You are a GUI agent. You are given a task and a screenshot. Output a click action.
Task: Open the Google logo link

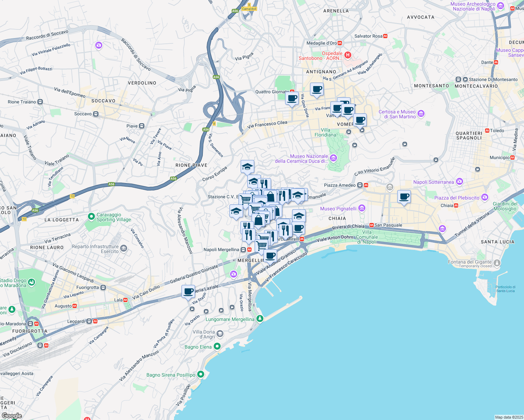click(12, 416)
